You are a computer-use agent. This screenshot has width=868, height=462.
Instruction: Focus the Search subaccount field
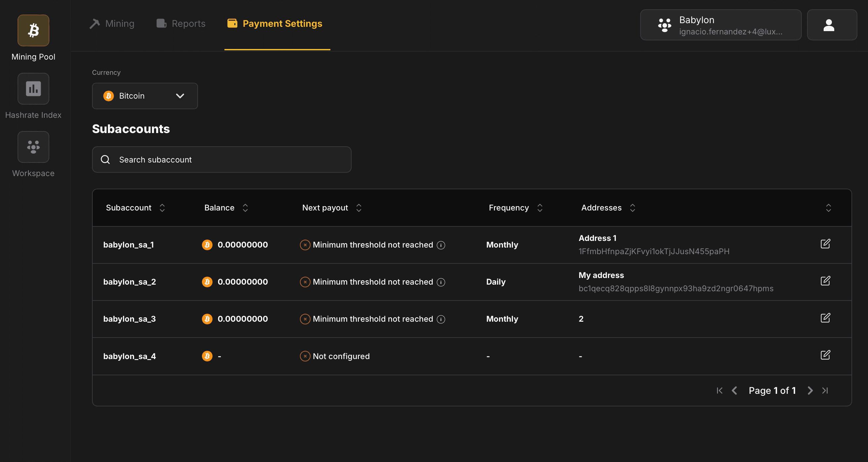coord(222,160)
